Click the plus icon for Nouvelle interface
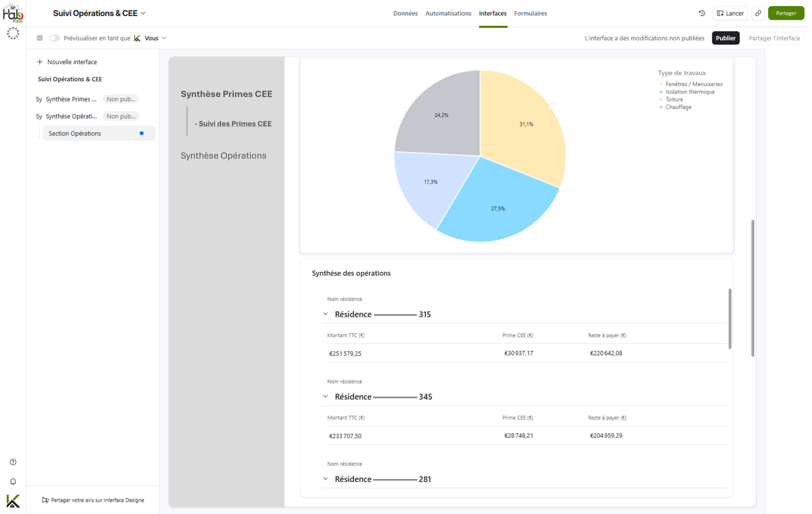 40,62
